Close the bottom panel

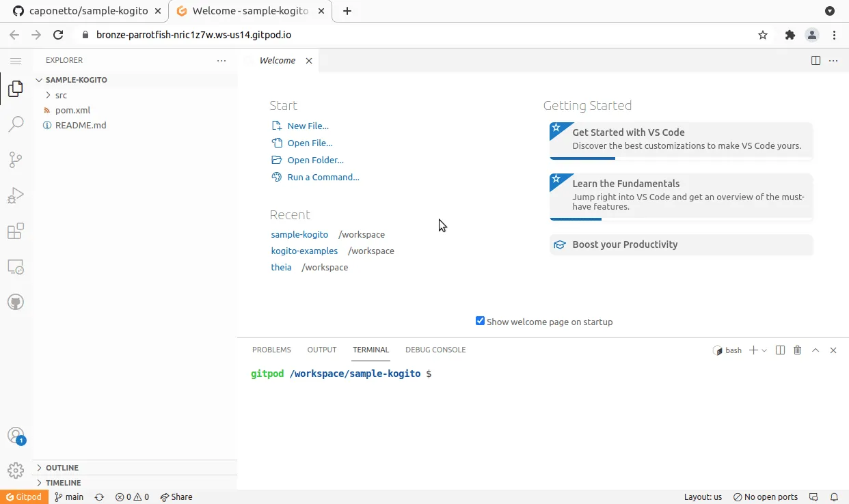point(833,350)
